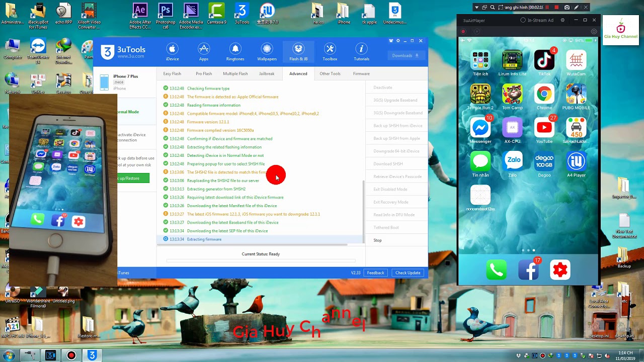Expand recorder toolbar dropdown arrow

pos(476,7)
